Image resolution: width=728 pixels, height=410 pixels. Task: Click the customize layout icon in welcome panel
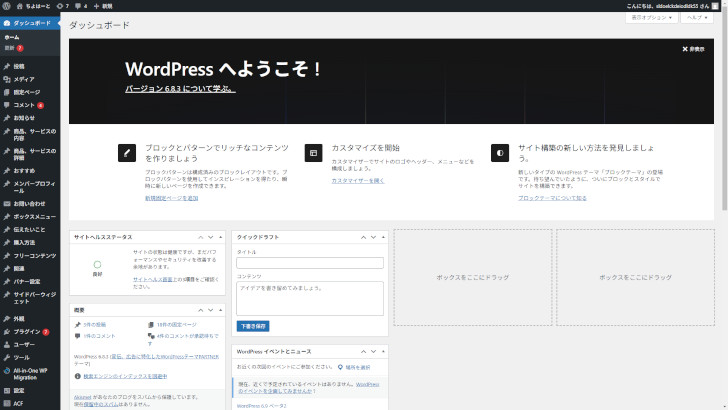[x=313, y=153]
